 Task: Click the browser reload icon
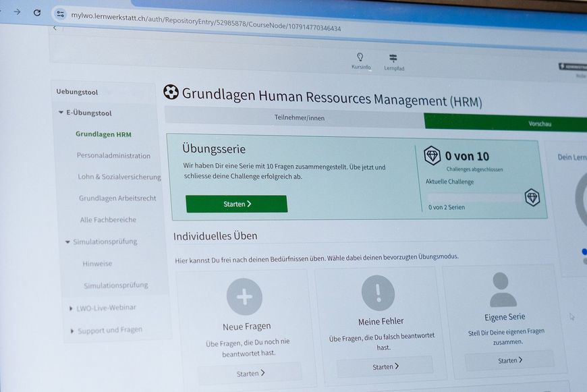(x=37, y=12)
